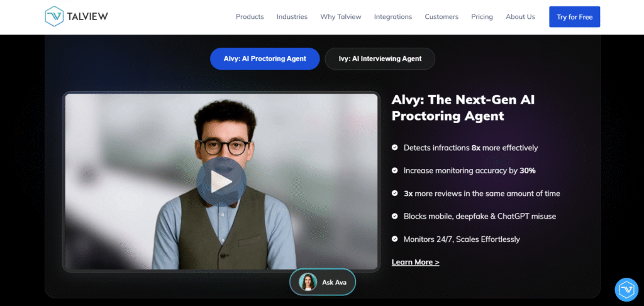Open the Why Talview menu
Viewport: 644px width, 306px height.
click(341, 17)
